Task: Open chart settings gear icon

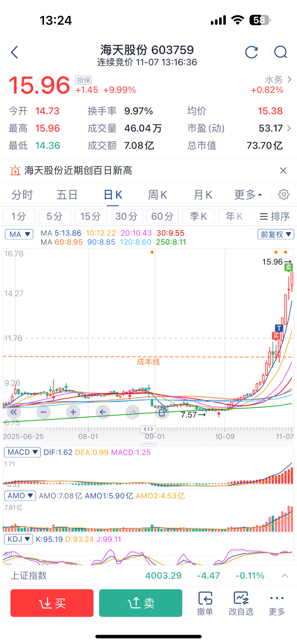Action: [x=284, y=195]
